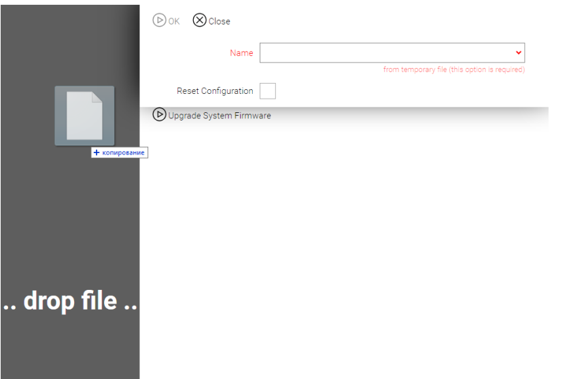Screen dimensions: 588x379
Task: Click the blank document file icon
Action: (84, 116)
